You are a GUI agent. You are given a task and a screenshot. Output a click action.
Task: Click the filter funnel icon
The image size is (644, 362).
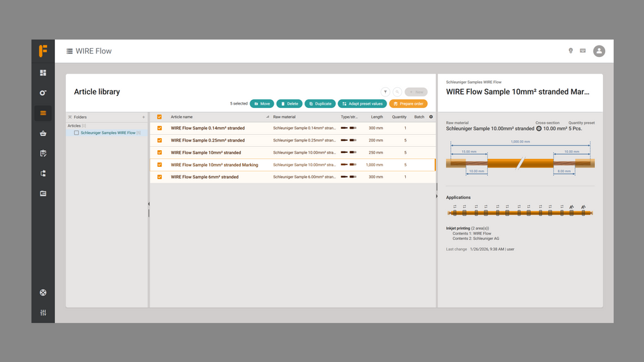[x=385, y=92]
